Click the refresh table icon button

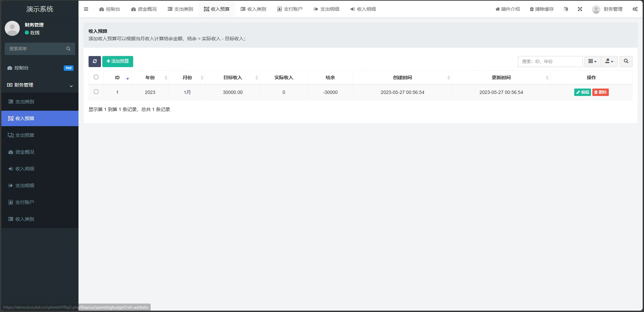95,61
